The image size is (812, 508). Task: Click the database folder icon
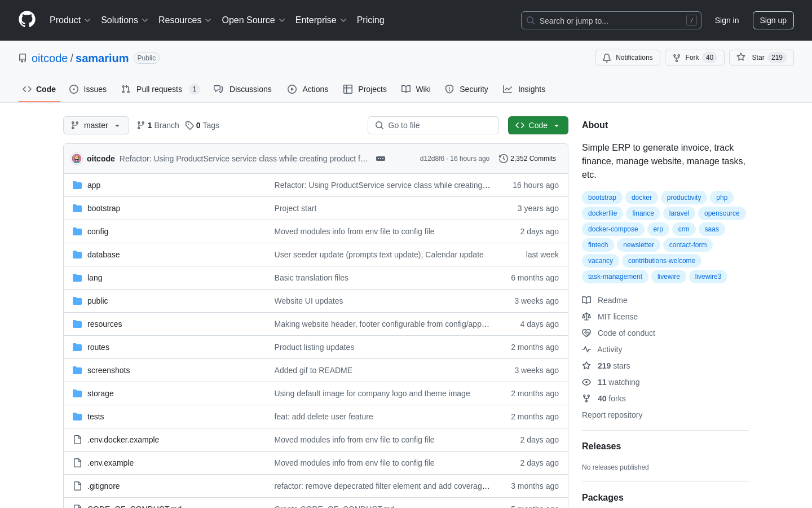tap(77, 255)
